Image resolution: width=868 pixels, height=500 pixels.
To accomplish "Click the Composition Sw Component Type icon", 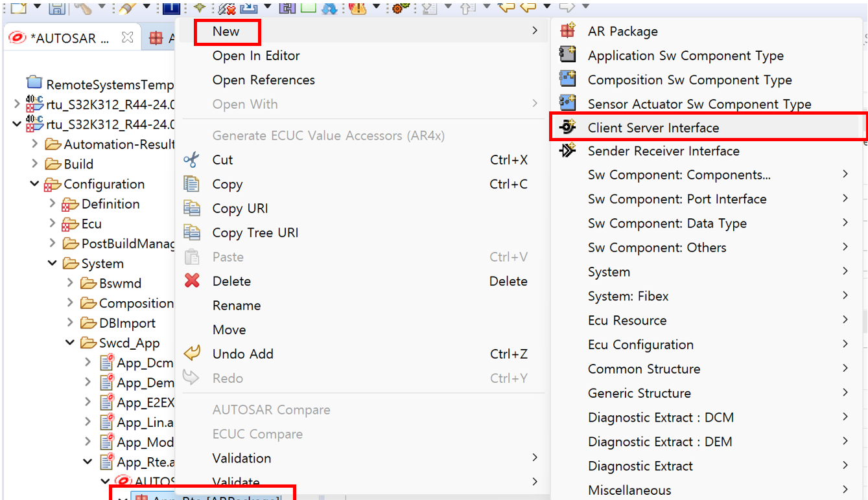I will click(568, 79).
